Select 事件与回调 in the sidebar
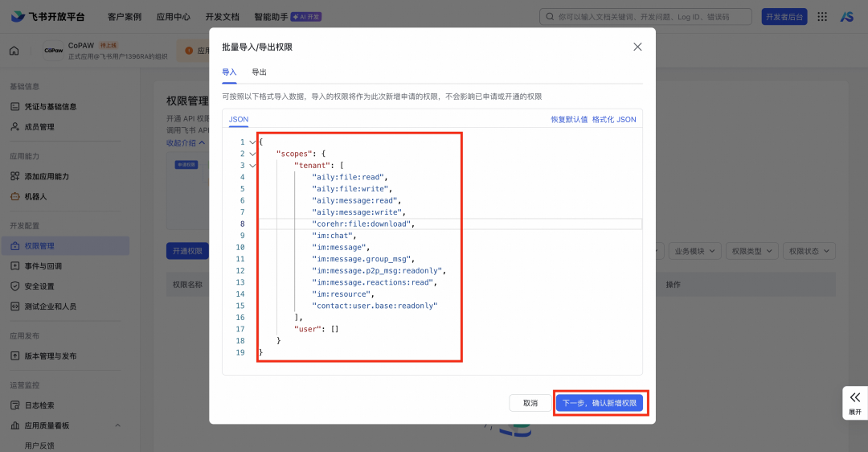Screen dimensions: 868x452 point(43,266)
